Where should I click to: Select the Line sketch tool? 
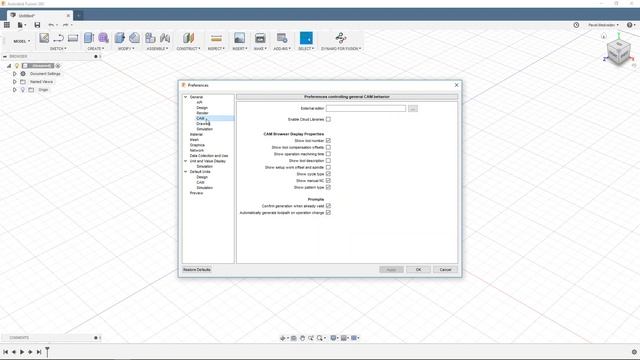pos(58,38)
